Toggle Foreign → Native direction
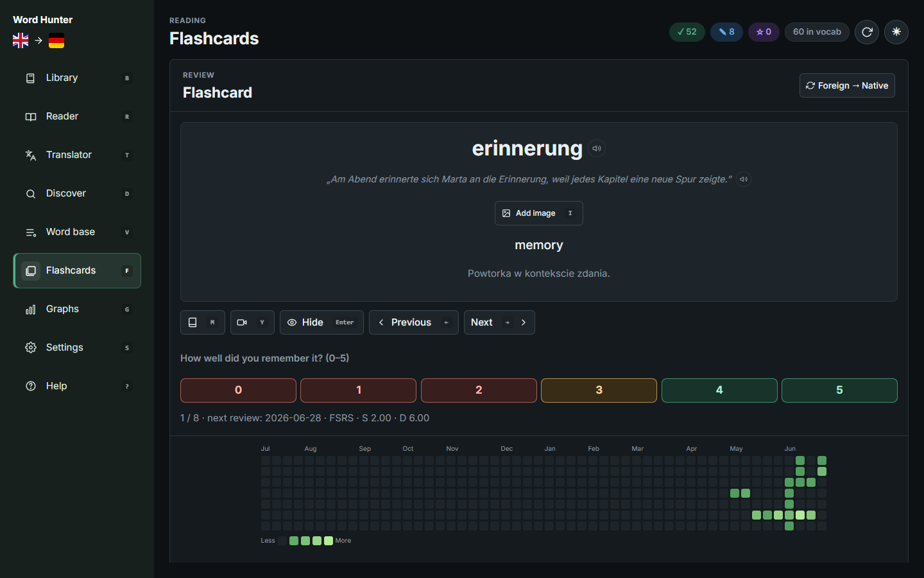The width and height of the screenshot is (924, 578). 847,85
